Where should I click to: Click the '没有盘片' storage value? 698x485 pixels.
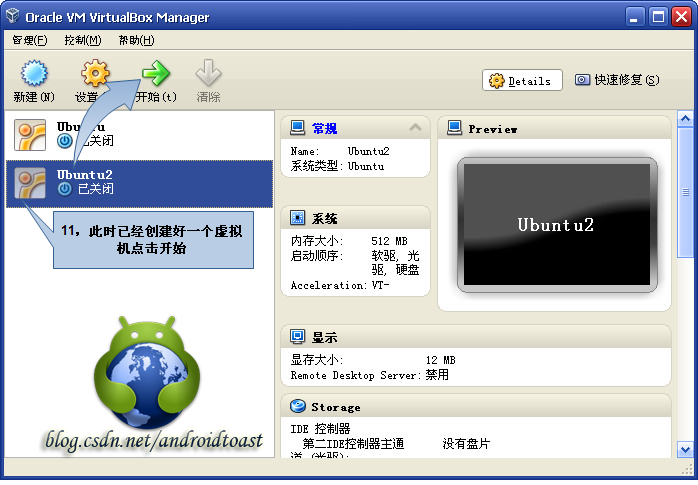[x=466, y=444]
